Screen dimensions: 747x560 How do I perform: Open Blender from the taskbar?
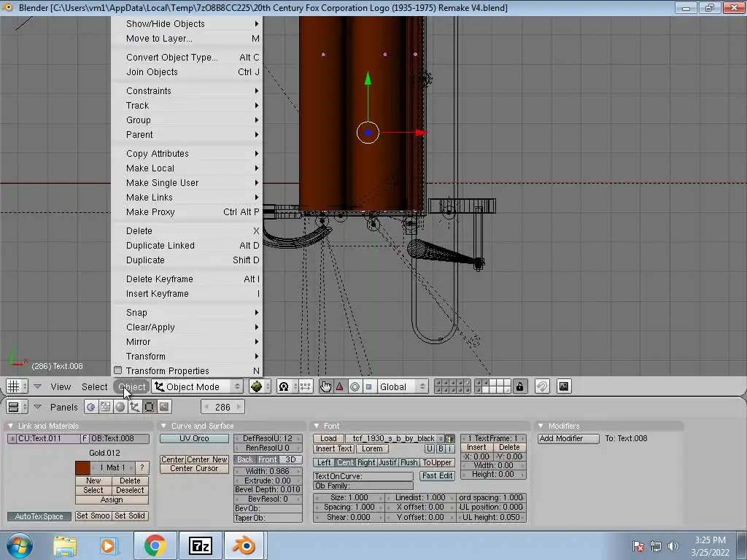244,545
